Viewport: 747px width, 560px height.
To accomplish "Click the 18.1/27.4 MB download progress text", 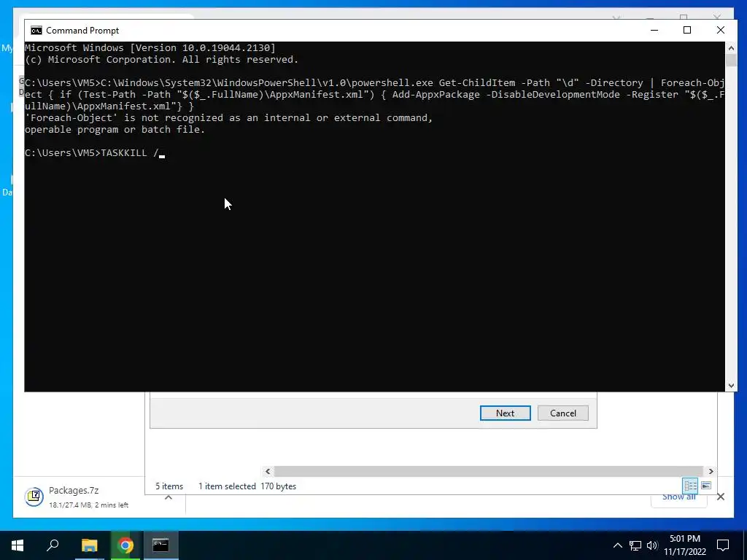I will [x=88, y=505].
